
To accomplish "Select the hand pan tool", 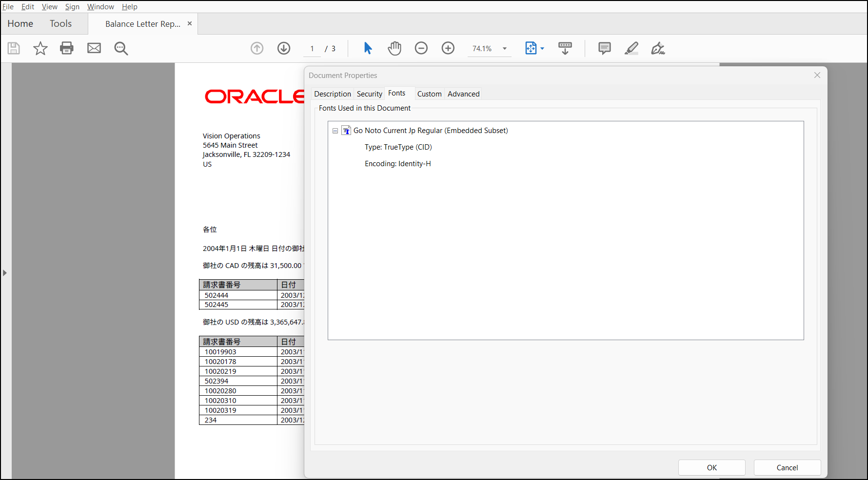I will point(395,48).
